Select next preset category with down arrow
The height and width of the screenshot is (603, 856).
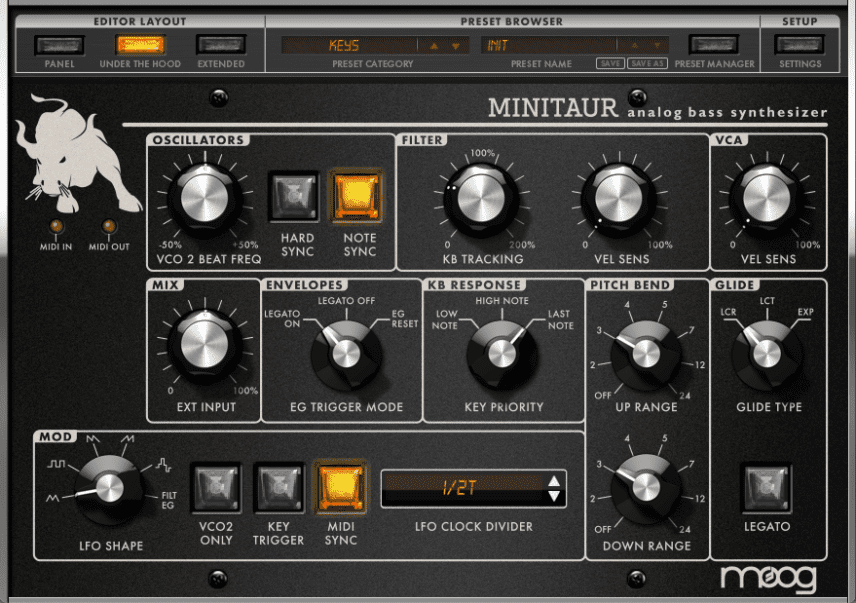click(456, 46)
